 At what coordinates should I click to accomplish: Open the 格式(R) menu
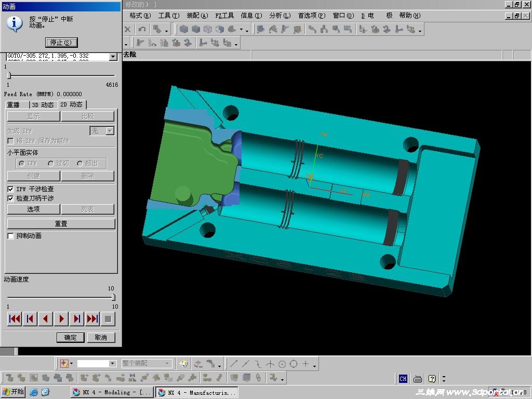[140, 16]
